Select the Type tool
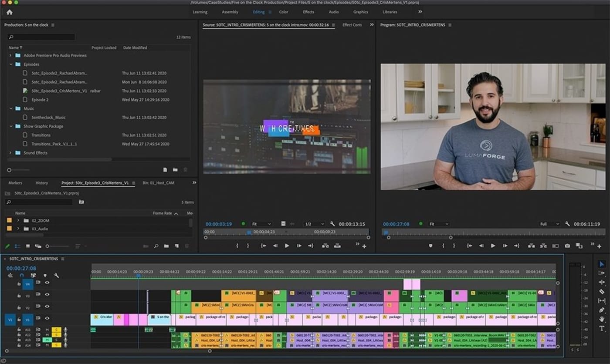The height and width of the screenshot is (364, 610). click(602, 328)
